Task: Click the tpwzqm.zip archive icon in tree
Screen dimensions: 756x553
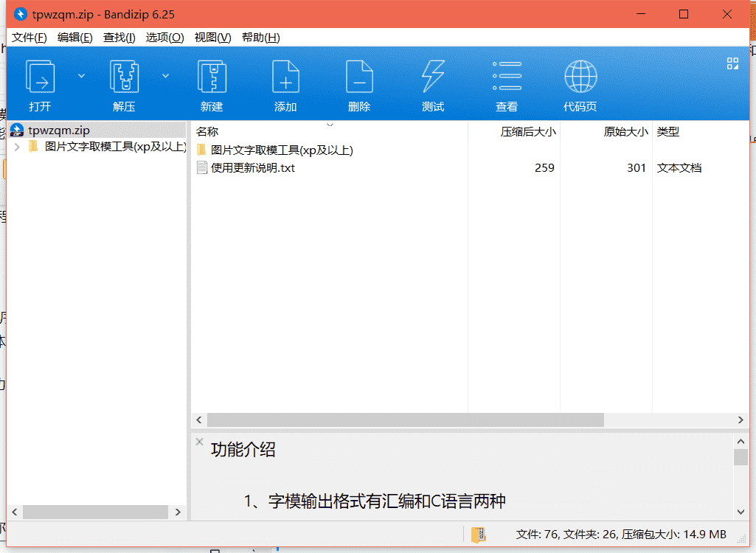Action: pyautogui.click(x=17, y=131)
